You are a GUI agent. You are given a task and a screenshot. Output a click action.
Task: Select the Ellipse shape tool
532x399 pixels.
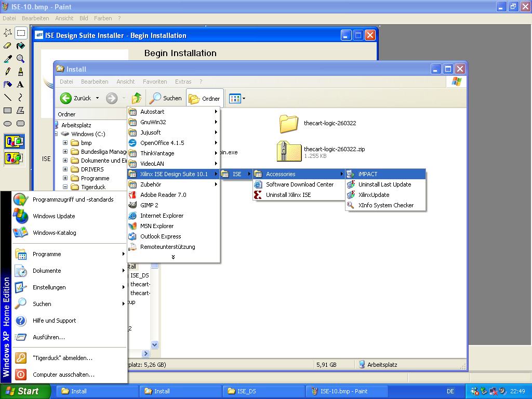click(x=8, y=123)
